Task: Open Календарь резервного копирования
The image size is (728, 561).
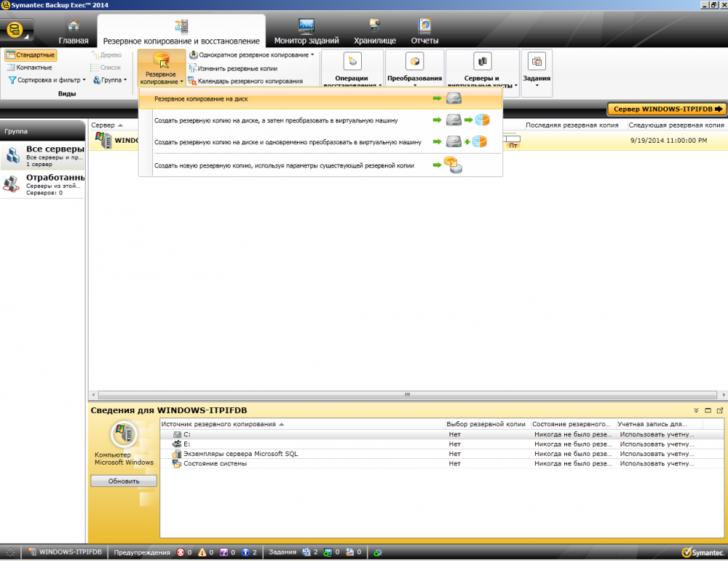Action: coord(245,81)
